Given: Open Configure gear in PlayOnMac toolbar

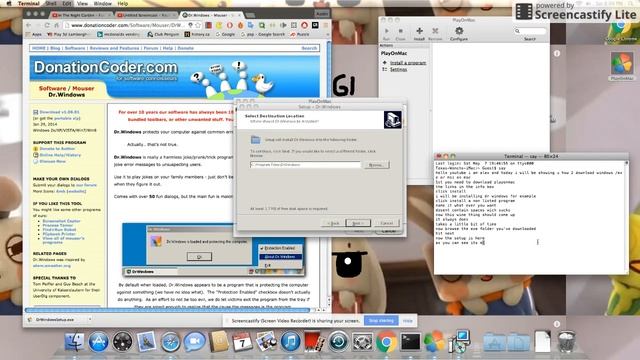Looking at the screenshot, I should [x=459, y=31].
